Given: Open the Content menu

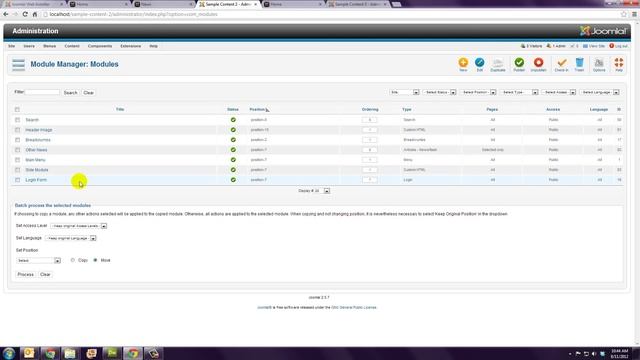Looking at the screenshot, I should 72,46.
